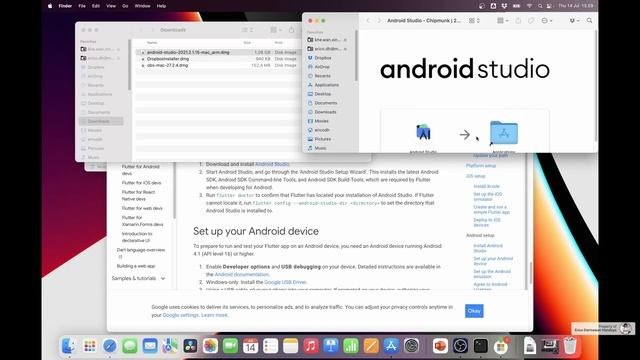
Task: Open Music app from the Dock
Action: tap(311, 346)
